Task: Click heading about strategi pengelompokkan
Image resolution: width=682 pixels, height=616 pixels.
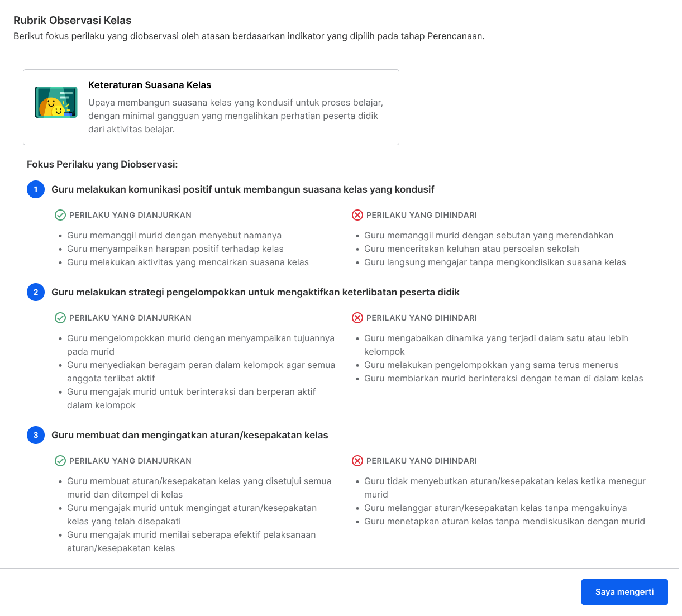Action: coord(255,292)
